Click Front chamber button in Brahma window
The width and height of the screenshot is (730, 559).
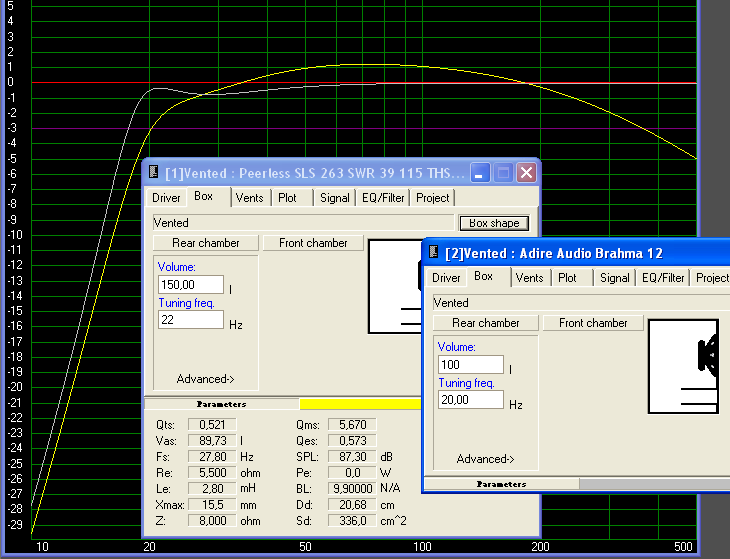point(593,323)
